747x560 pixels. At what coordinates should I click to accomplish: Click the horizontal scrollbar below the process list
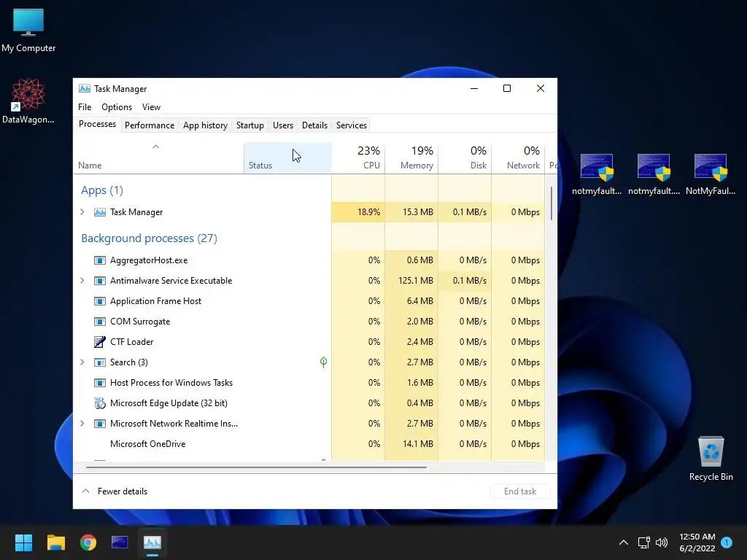pyautogui.click(x=256, y=467)
